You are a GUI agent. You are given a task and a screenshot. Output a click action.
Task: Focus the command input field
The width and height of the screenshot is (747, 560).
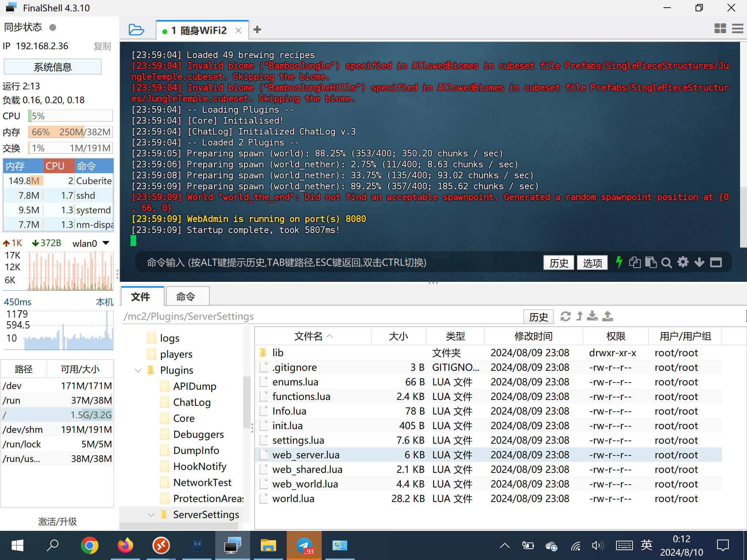pyautogui.click(x=339, y=262)
